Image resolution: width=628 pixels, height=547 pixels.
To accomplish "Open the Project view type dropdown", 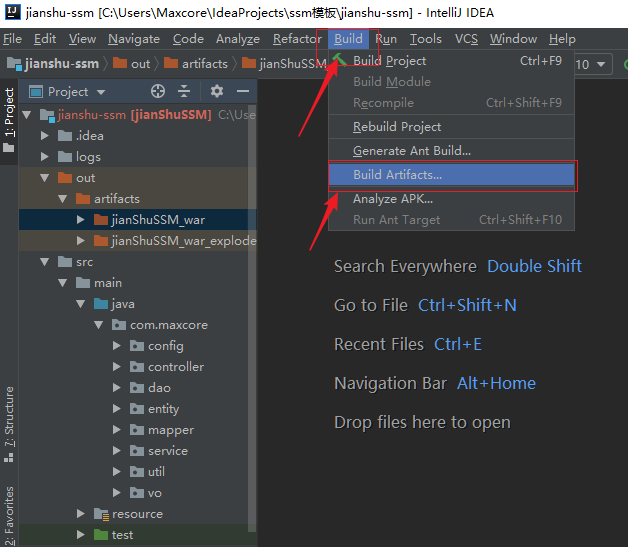I will point(101,92).
